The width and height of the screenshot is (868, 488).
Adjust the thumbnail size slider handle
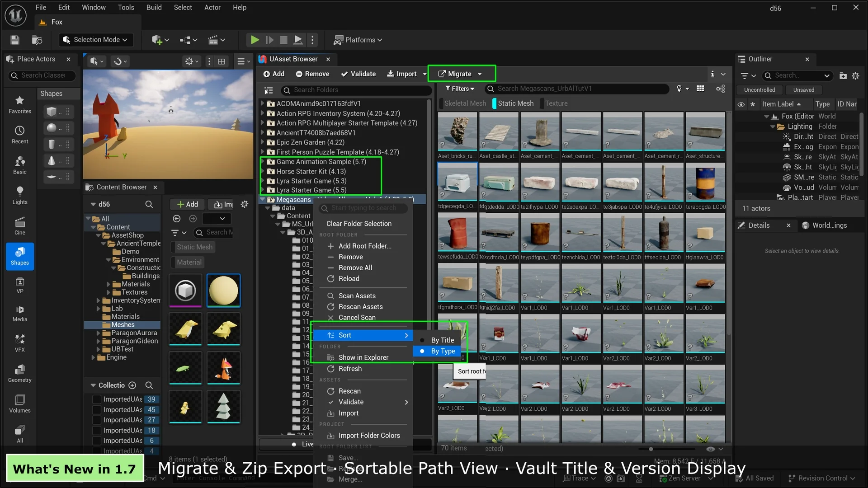(651, 449)
